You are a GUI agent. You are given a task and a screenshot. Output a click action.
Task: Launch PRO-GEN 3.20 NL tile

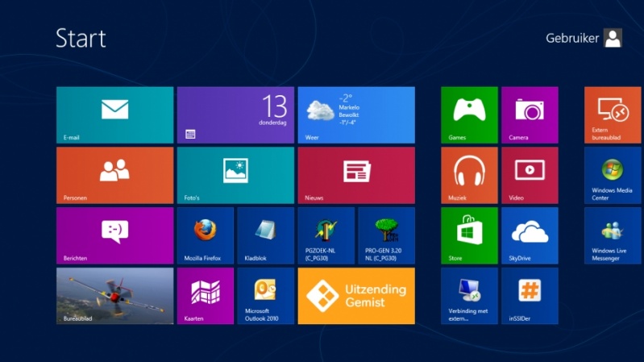pos(387,235)
